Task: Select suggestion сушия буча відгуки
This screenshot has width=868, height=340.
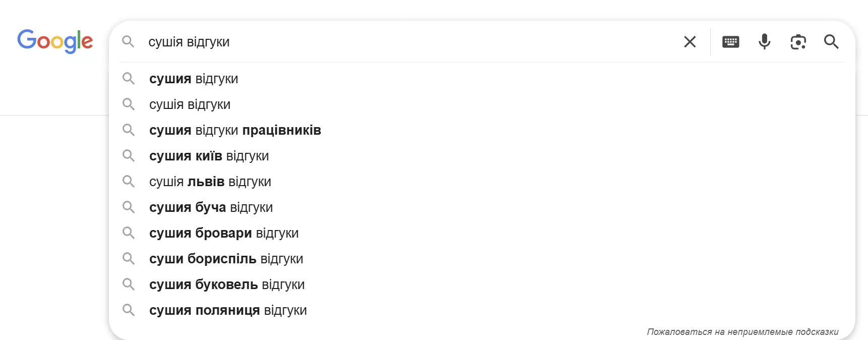Action: [211, 207]
